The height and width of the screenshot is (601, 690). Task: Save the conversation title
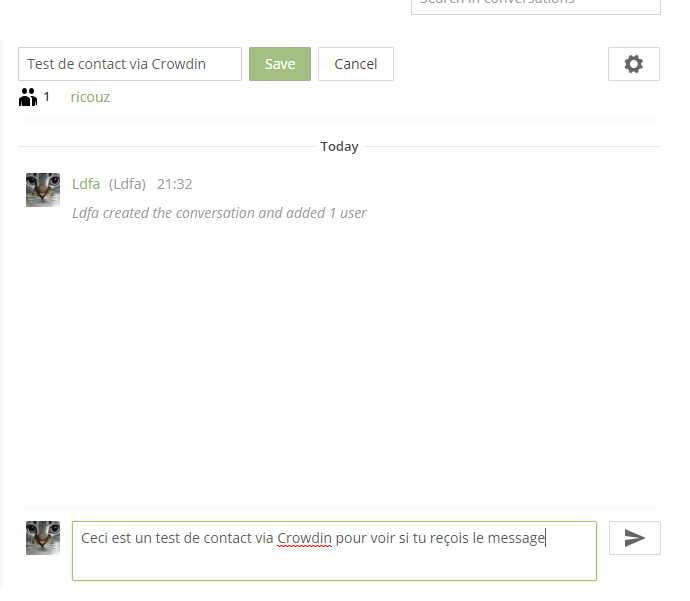click(x=280, y=64)
